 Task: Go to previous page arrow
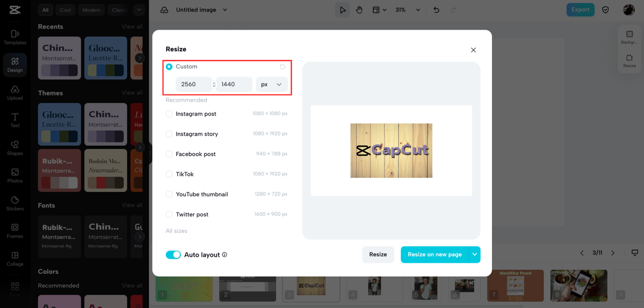coord(582,253)
